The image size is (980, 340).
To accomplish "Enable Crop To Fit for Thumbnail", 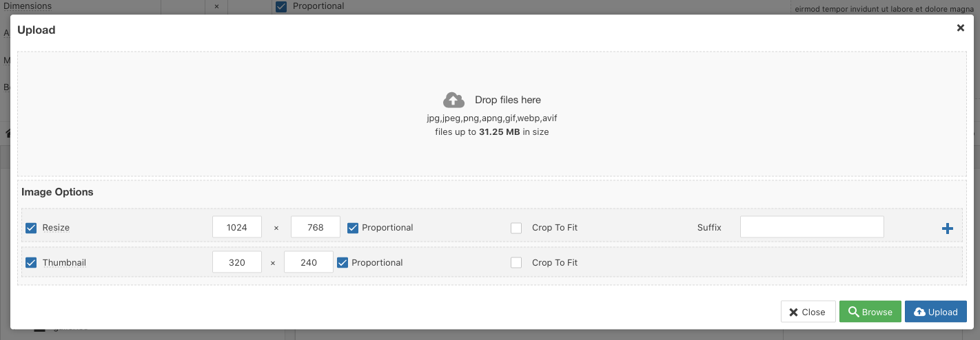I will [516, 263].
